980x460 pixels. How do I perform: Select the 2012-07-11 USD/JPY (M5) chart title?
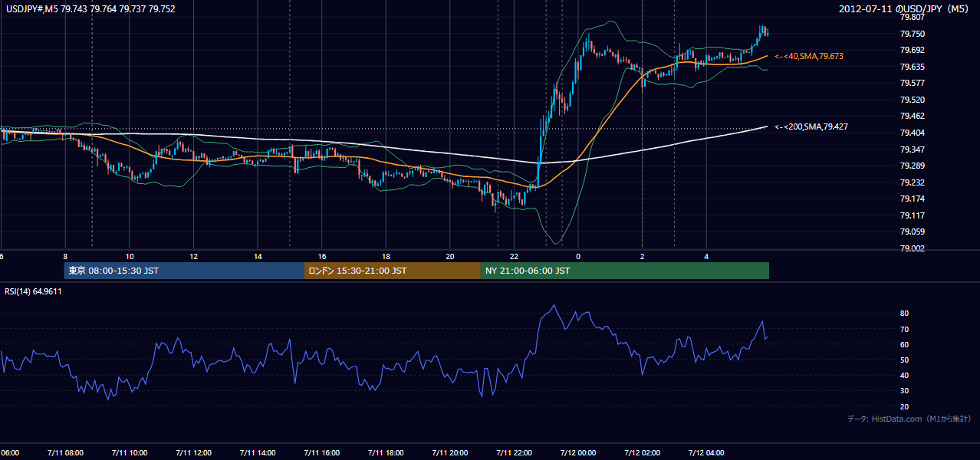click(x=906, y=9)
